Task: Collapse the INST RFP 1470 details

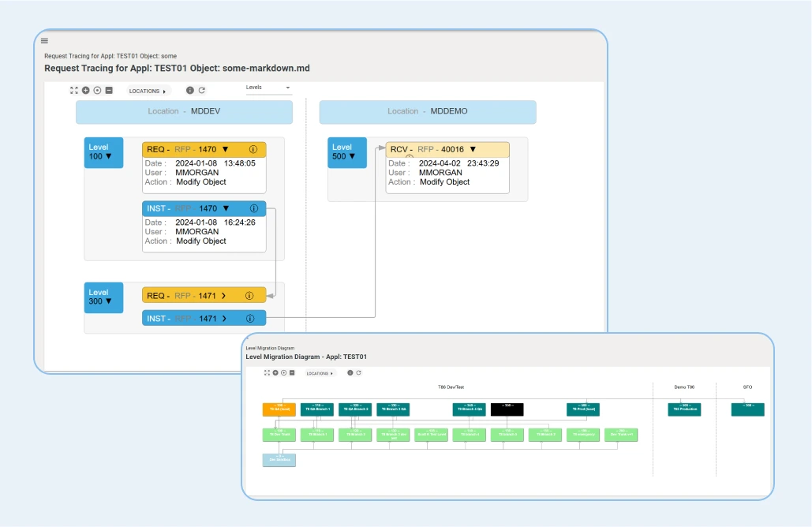Action: [226, 209]
